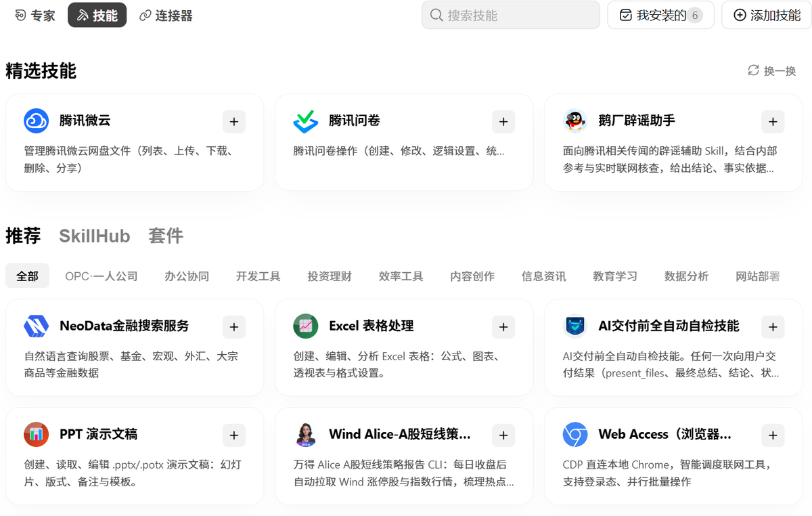
Task: Click the 精选技能 heading
Action: 41,71
